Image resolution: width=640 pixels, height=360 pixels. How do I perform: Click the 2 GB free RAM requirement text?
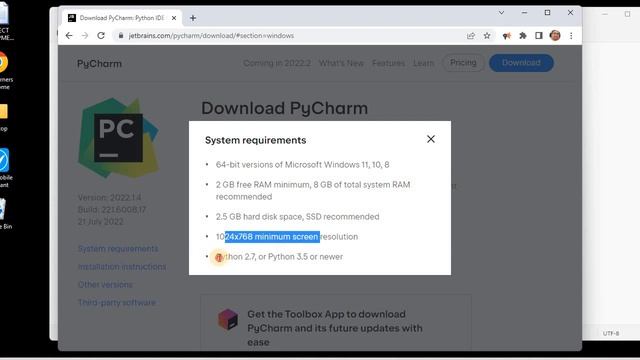point(313,191)
